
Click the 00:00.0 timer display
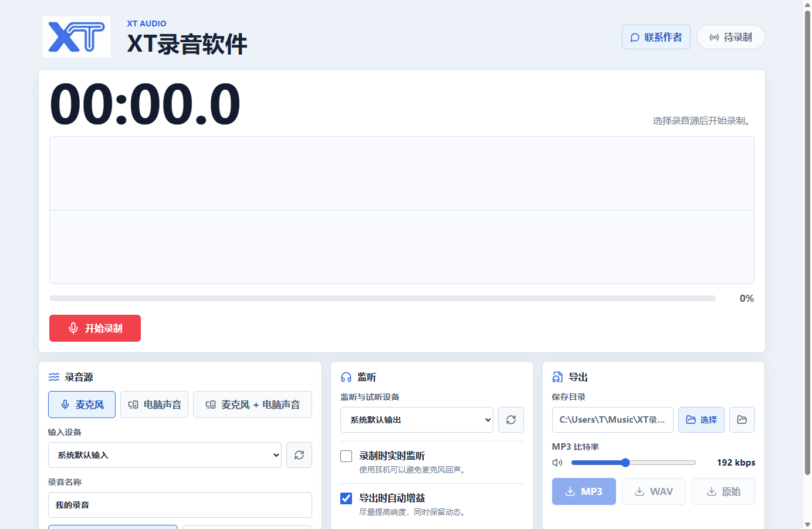coord(145,105)
